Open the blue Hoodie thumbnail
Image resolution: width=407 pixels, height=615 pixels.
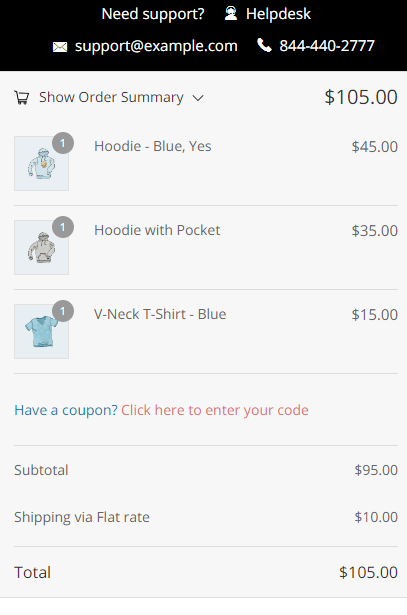pos(42,164)
